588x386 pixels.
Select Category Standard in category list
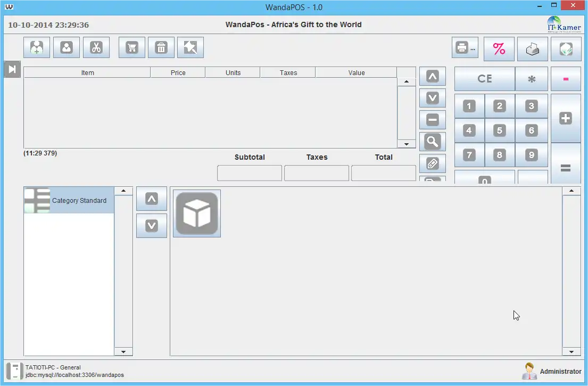(69, 200)
